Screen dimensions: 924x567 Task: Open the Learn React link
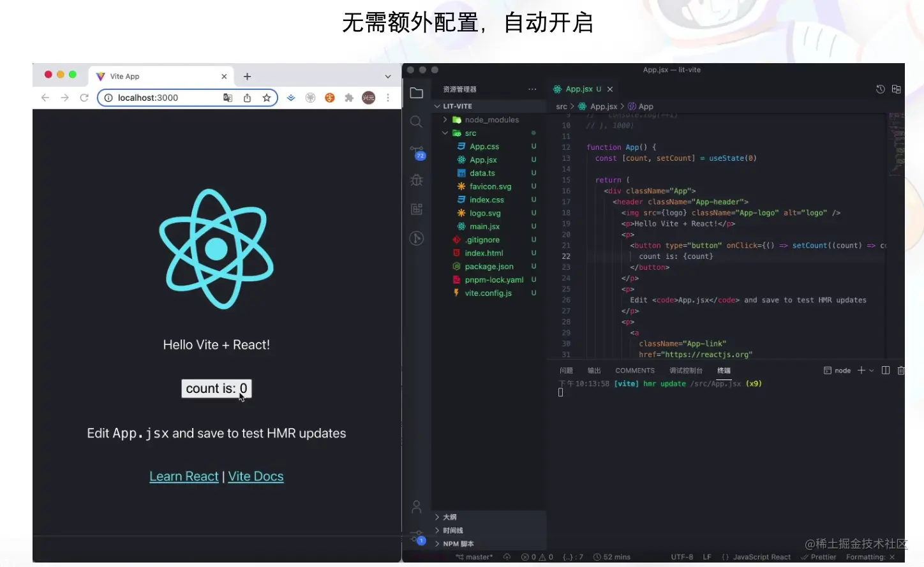(x=184, y=476)
